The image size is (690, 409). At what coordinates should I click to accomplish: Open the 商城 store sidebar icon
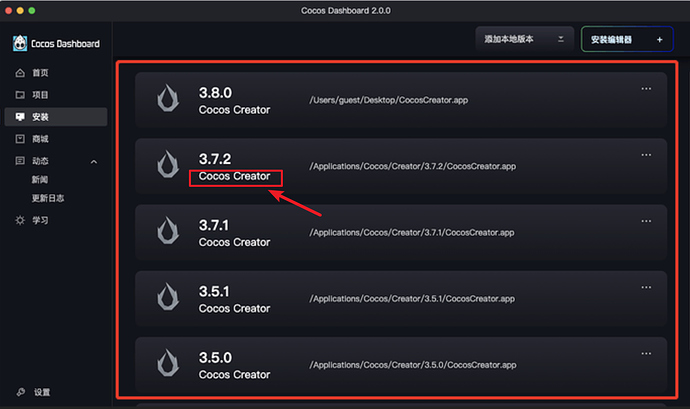[20, 139]
